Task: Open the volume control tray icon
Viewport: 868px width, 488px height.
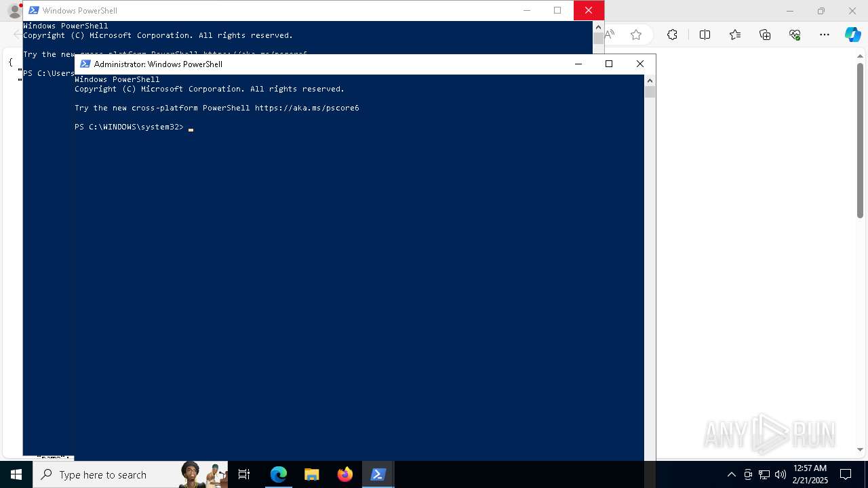Action: (x=780, y=474)
